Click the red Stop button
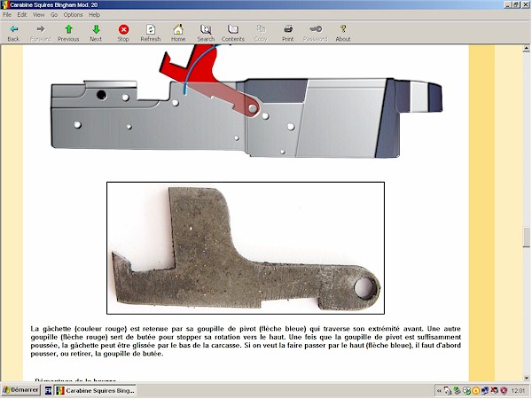532x399 pixels. [123, 33]
